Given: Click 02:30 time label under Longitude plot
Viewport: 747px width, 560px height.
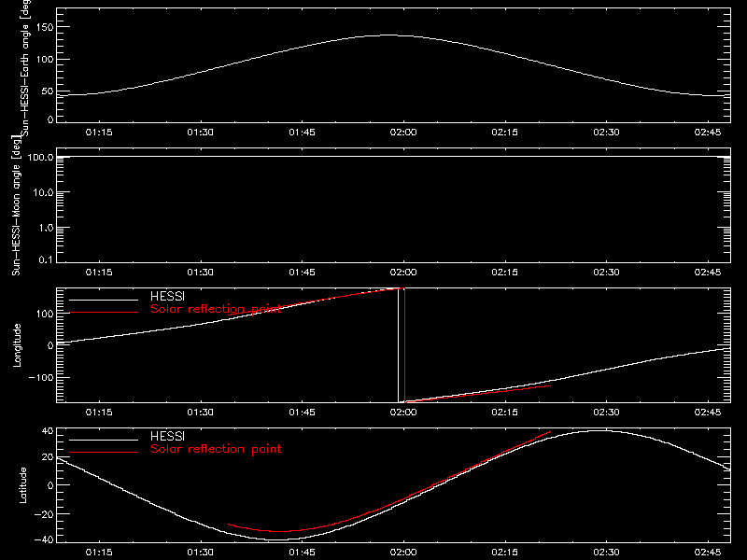Looking at the screenshot, I should [x=606, y=413].
